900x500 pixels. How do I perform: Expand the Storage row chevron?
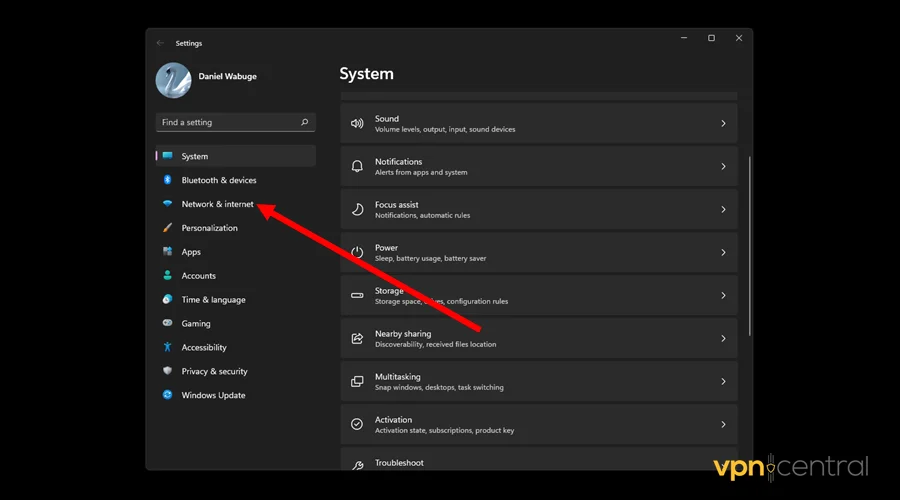coord(723,296)
